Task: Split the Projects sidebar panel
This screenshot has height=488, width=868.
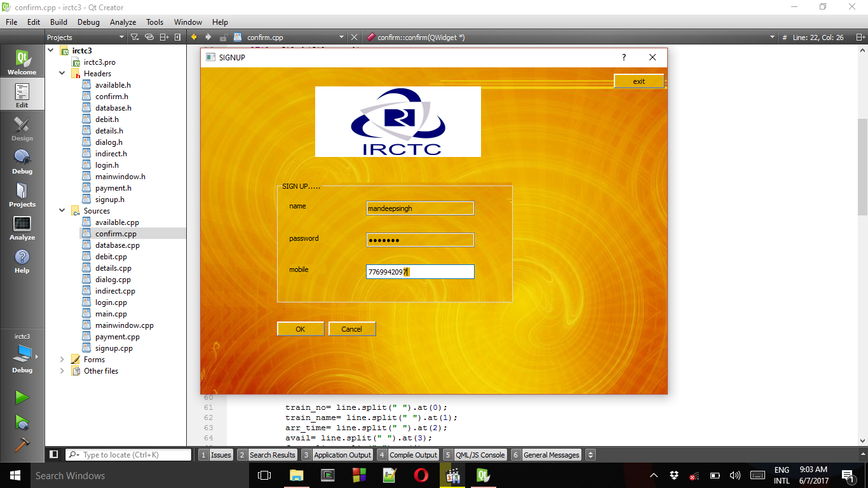Action: pyautogui.click(x=164, y=37)
